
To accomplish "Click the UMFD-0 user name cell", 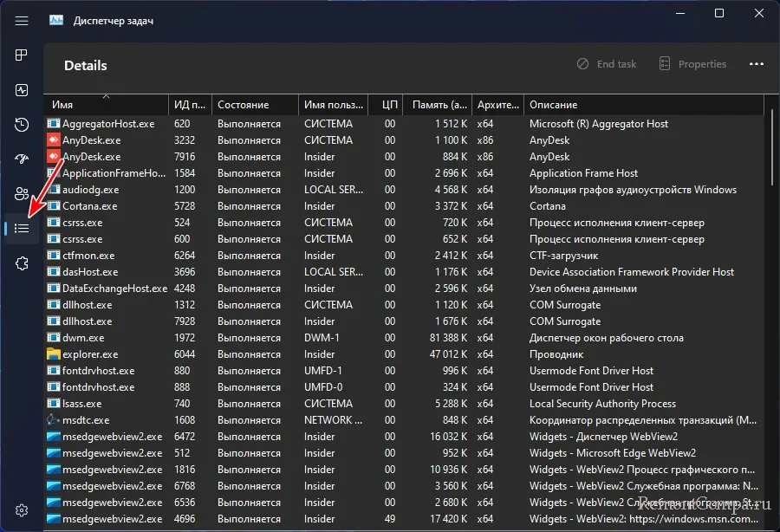I will pos(323,386).
